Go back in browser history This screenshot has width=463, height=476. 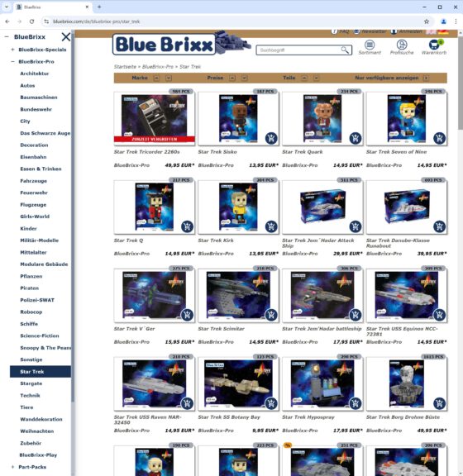point(7,21)
